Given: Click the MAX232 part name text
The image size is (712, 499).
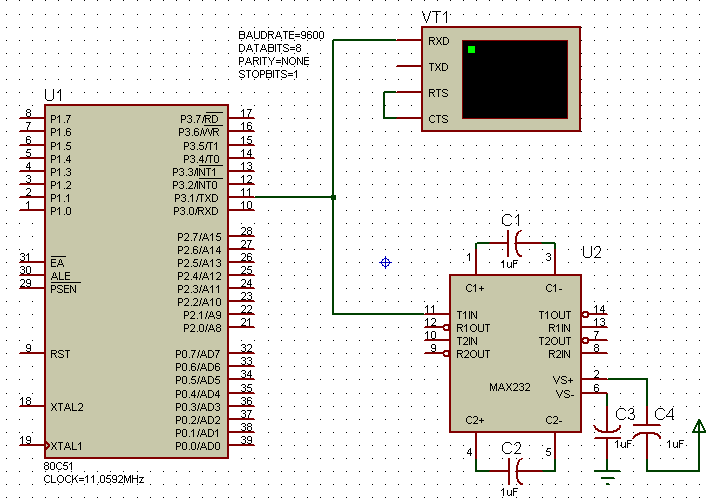Looking at the screenshot, I should (x=509, y=387).
